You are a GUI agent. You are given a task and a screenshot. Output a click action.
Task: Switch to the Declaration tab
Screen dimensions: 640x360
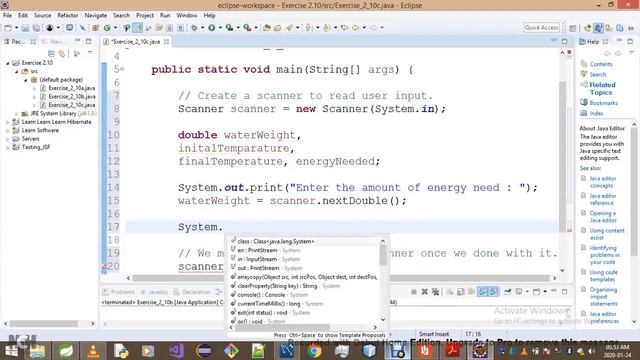click(192, 292)
